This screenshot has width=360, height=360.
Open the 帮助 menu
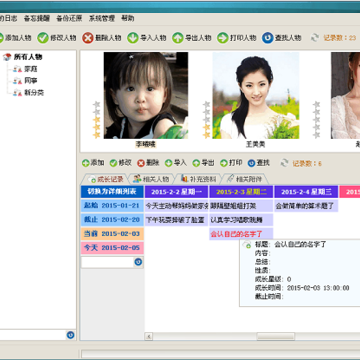click(x=128, y=18)
